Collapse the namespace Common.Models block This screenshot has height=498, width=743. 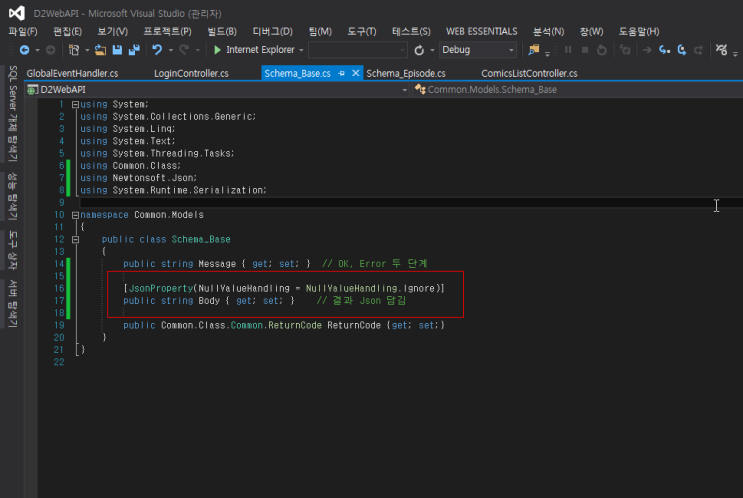pyautogui.click(x=75, y=215)
